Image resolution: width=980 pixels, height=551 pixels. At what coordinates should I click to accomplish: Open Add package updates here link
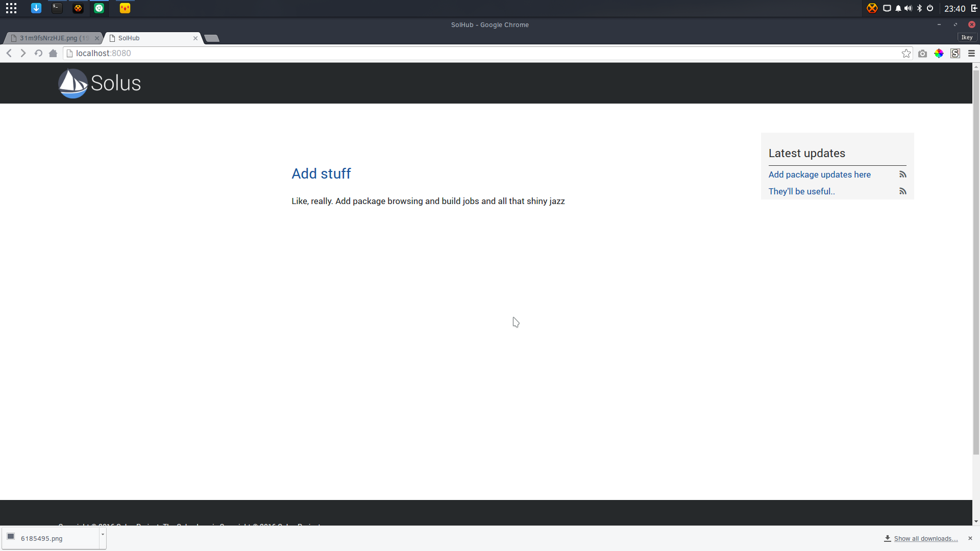point(819,174)
